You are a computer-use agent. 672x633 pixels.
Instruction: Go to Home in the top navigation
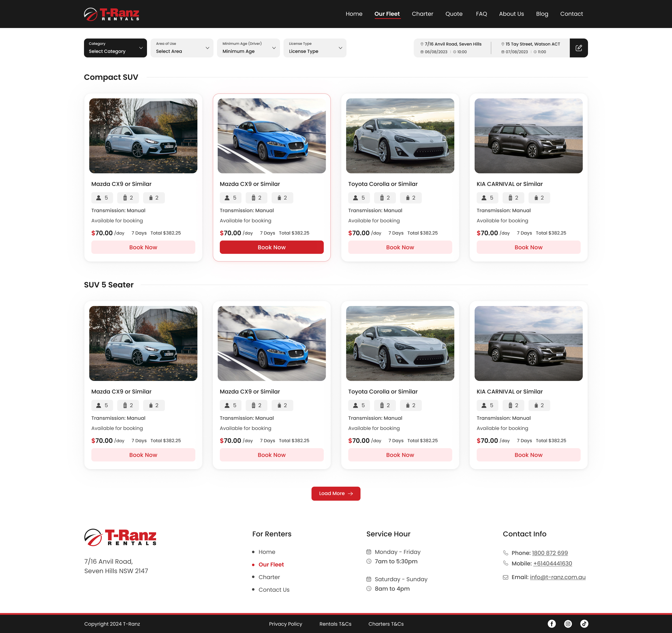pyautogui.click(x=354, y=14)
